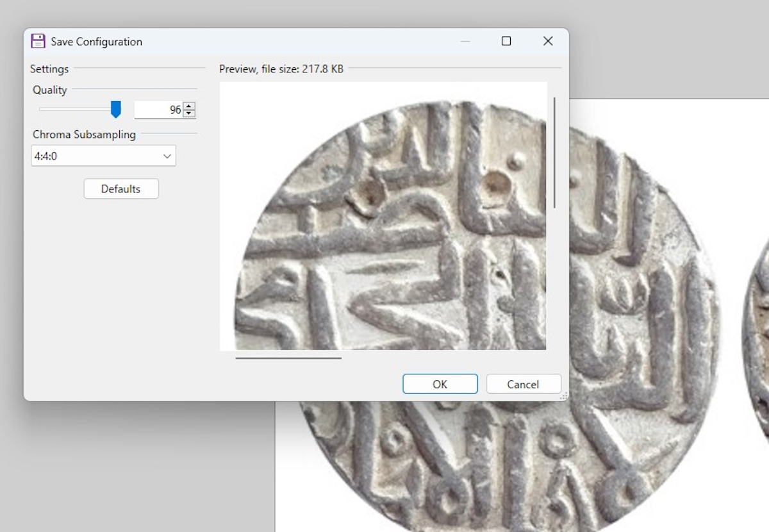The height and width of the screenshot is (532, 769).
Task: Increase quality with the up spinner arrow
Action: point(189,106)
